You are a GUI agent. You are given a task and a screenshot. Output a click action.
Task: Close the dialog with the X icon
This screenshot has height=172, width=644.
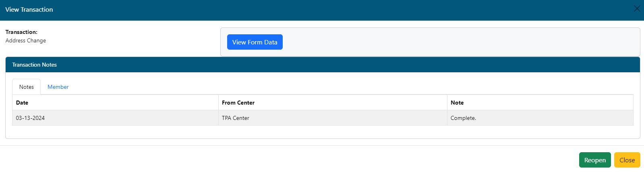[637, 8]
